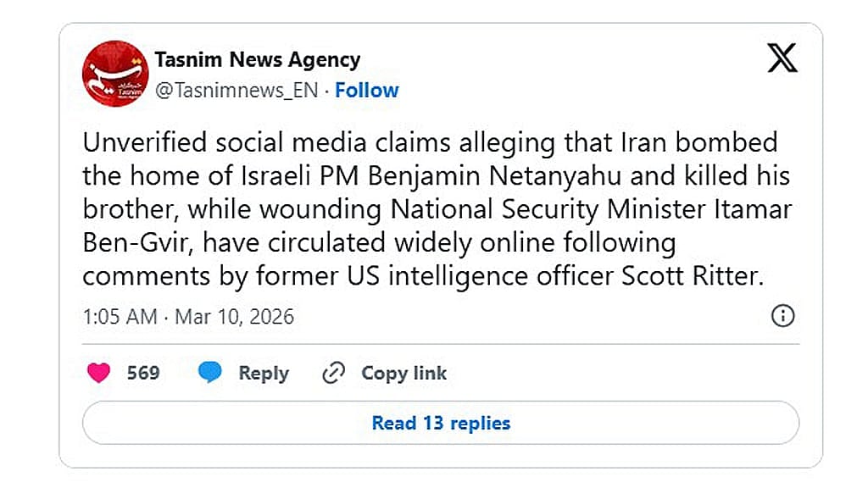The image size is (868, 488).
Task: Click the words National Security Minister
Action: [x=549, y=210]
